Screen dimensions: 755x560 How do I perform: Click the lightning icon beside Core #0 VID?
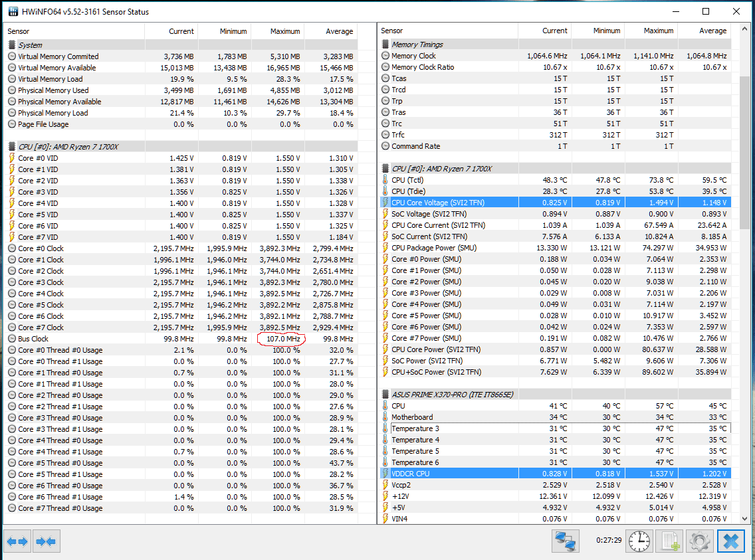coord(12,158)
